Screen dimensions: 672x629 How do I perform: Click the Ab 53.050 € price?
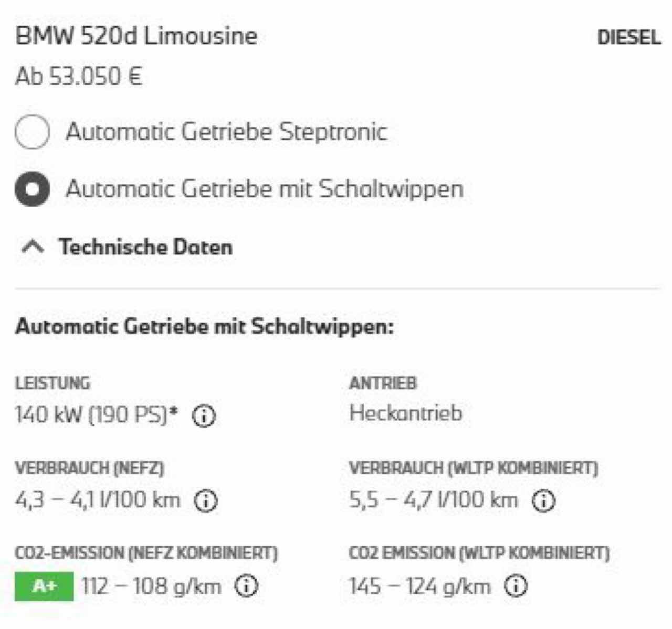(x=79, y=77)
